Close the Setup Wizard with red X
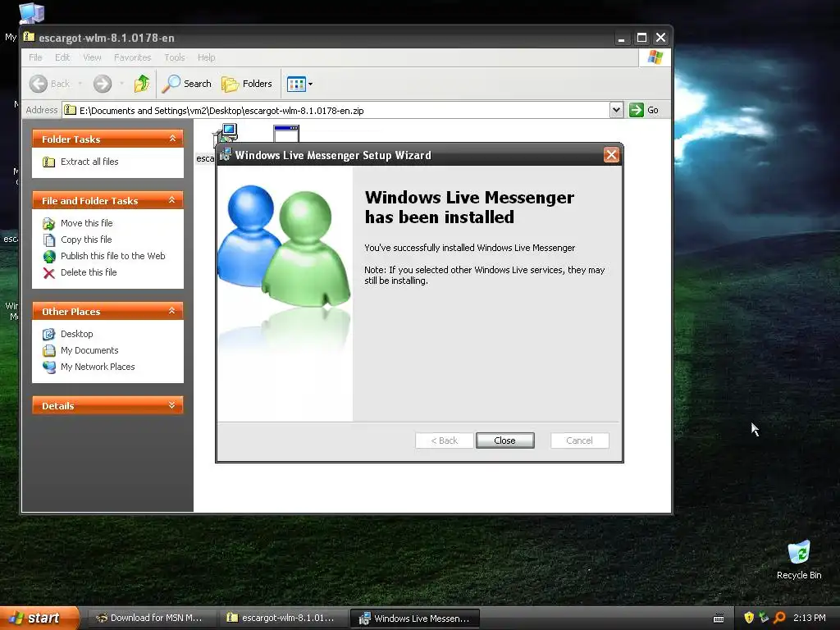 (x=611, y=155)
